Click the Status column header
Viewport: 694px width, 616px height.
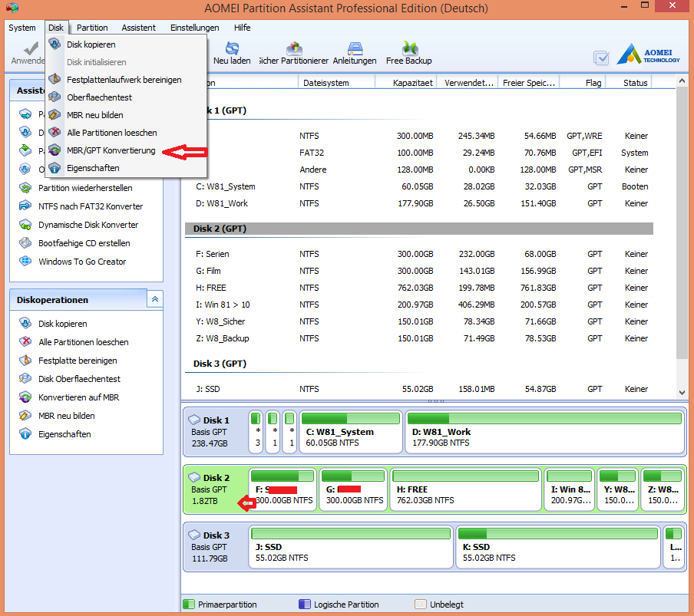tap(629, 83)
